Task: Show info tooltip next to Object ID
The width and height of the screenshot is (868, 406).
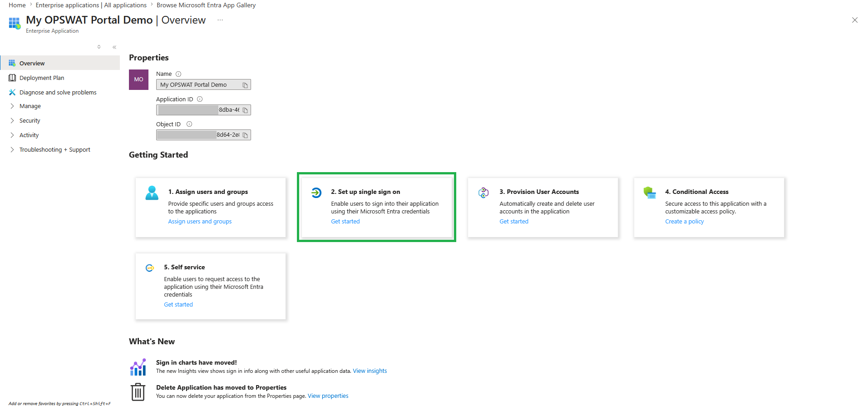Action: point(189,124)
